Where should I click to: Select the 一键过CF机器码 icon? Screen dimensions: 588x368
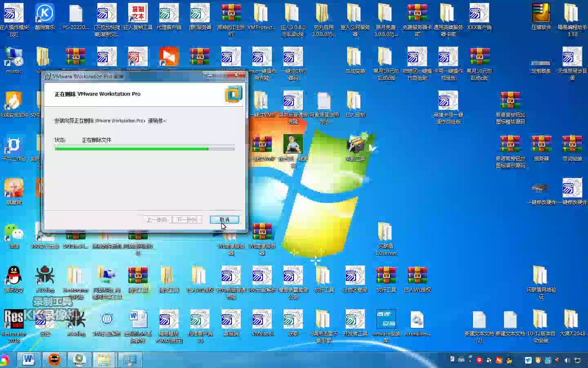[293, 64]
